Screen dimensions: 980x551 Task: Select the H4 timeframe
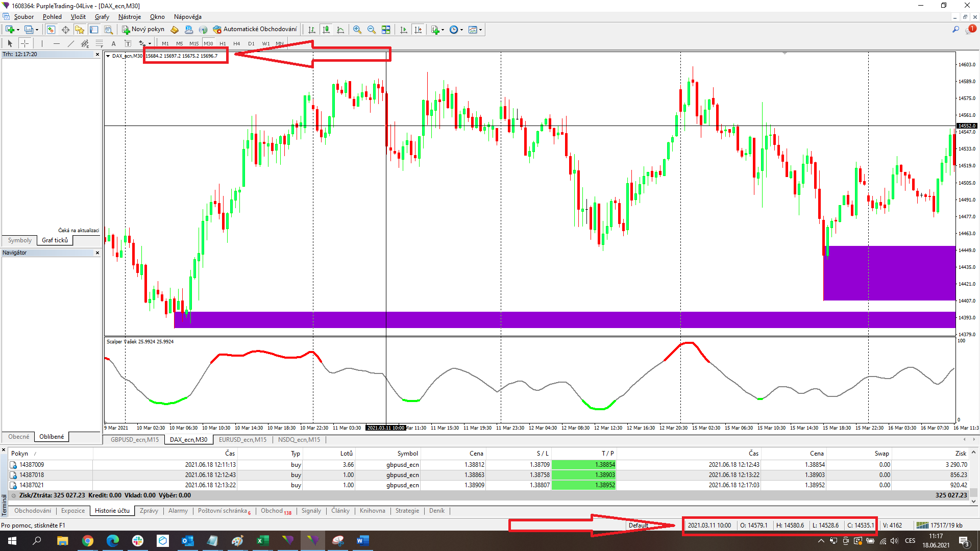236,43
